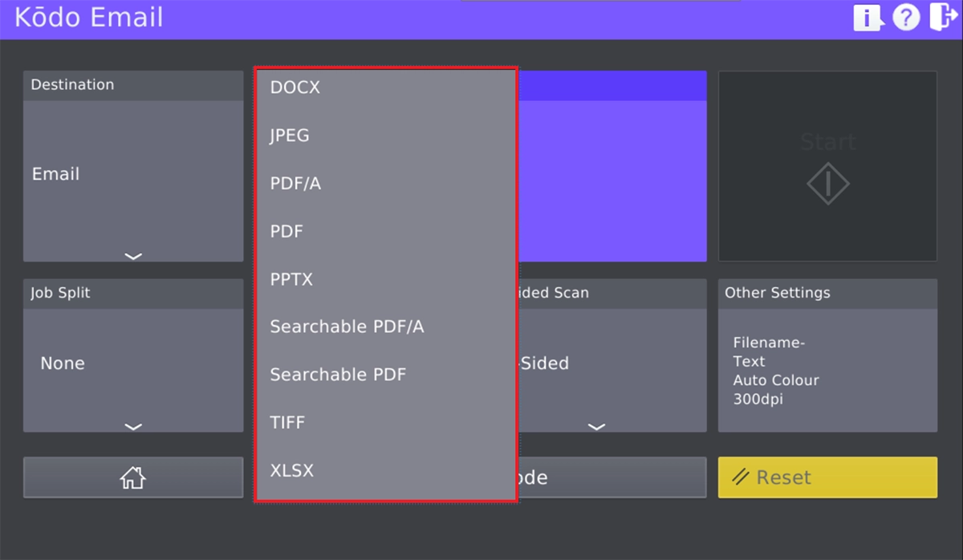Pick PDF/A from the list
The image size is (963, 560).
coord(294,183)
